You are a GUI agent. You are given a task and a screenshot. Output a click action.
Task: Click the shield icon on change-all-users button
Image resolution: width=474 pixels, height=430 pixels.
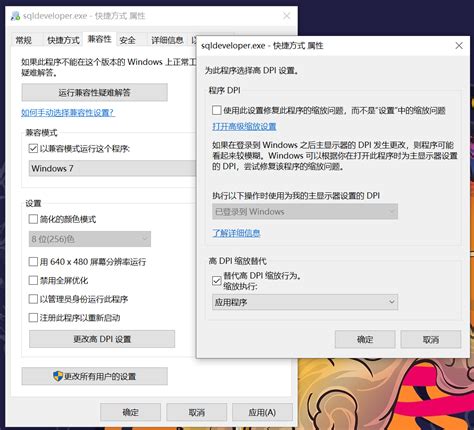(x=58, y=376)
